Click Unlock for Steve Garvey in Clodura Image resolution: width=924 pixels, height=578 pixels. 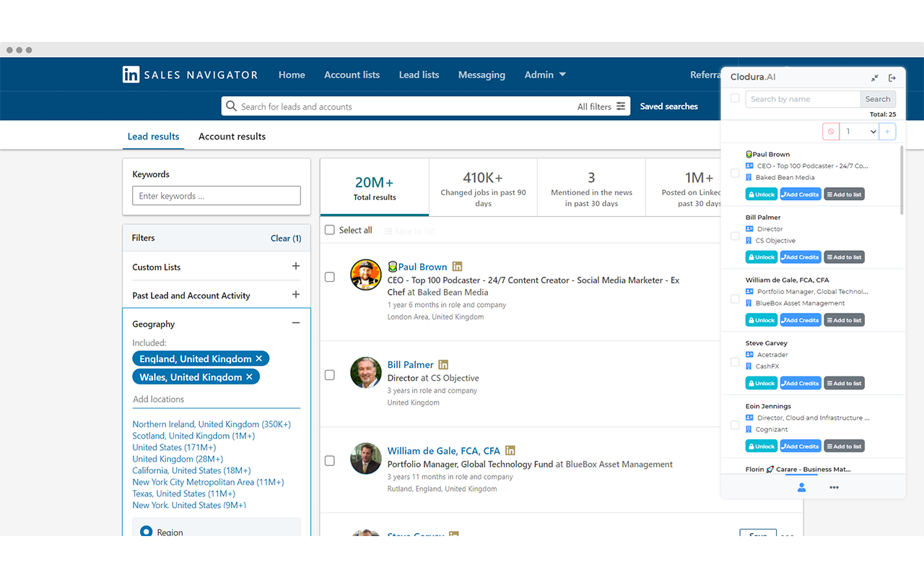[x=762, y=383]
